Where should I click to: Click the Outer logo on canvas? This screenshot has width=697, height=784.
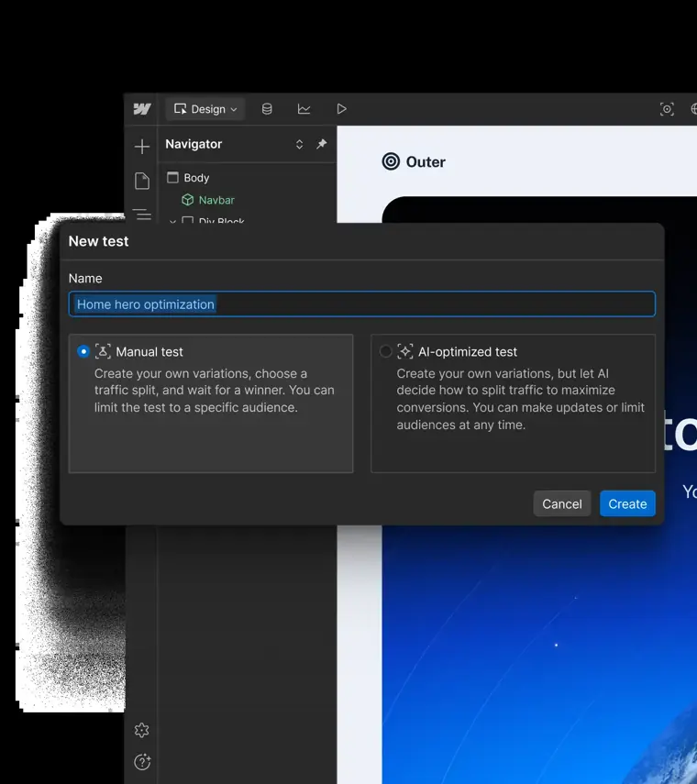click(414, 161)
